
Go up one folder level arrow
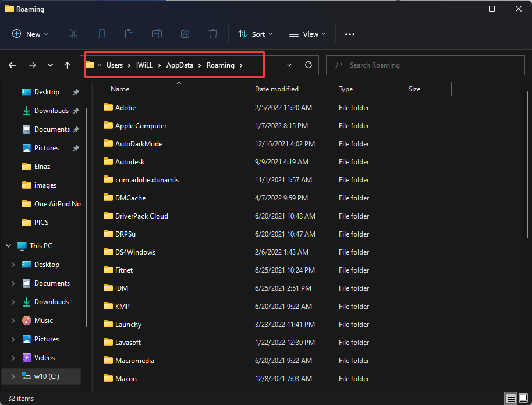pyautogui.click(x=67, y=65)
